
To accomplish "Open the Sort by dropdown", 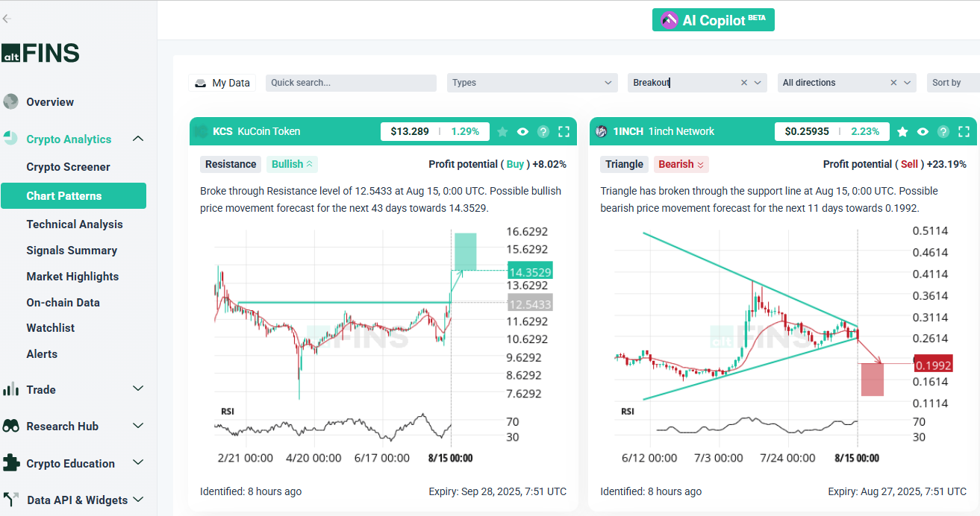I will (x=953, y=83).
